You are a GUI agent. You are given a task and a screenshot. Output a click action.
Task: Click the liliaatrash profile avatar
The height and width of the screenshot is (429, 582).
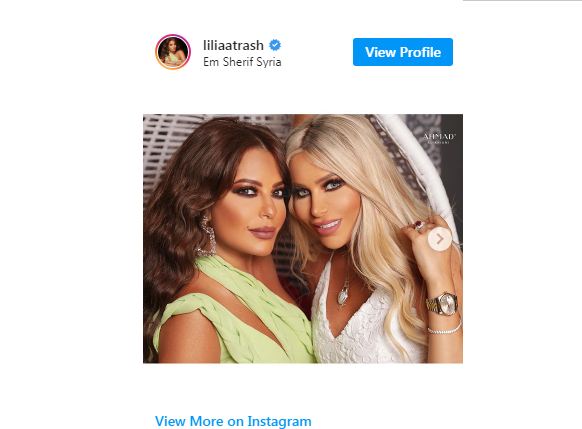coord(173,52)
